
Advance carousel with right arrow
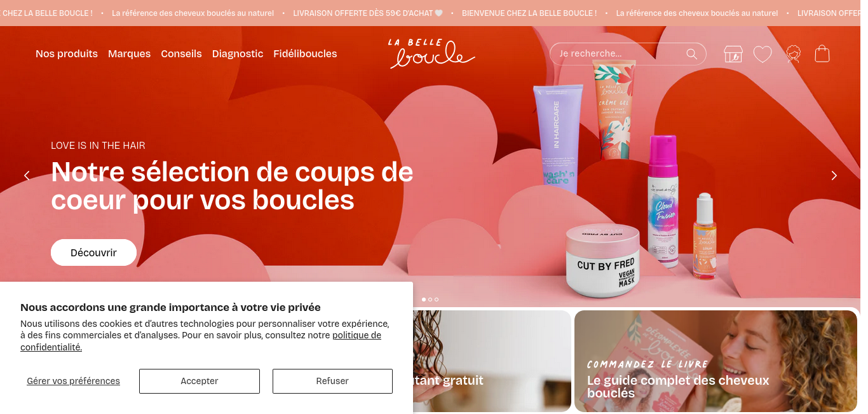834,176
